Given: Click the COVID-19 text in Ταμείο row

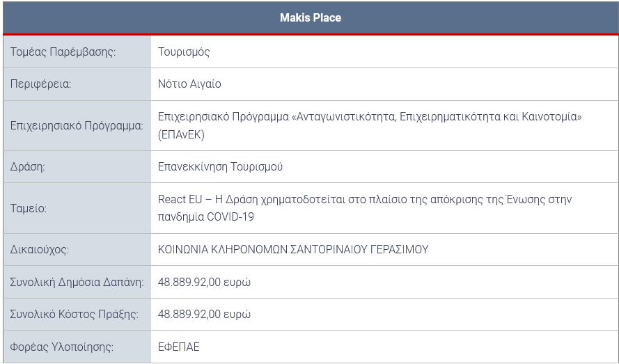Looking at the screenshot, I should pos(230,216).
